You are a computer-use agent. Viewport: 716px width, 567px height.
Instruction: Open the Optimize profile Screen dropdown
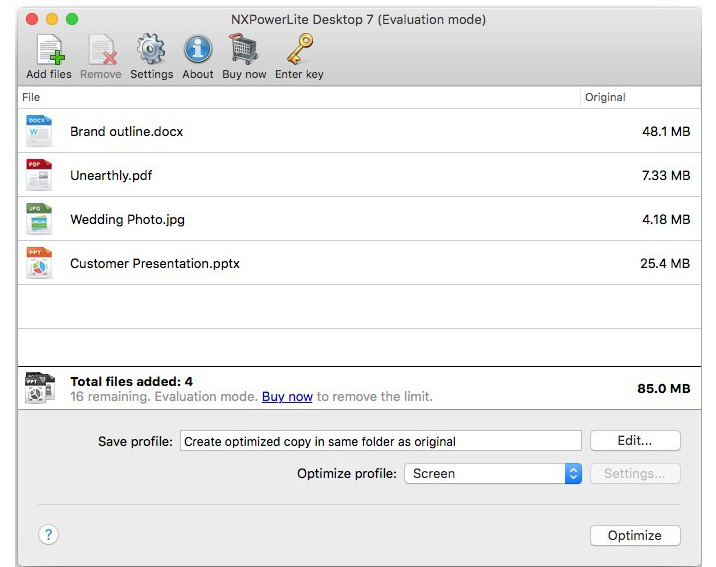(493, 473)
